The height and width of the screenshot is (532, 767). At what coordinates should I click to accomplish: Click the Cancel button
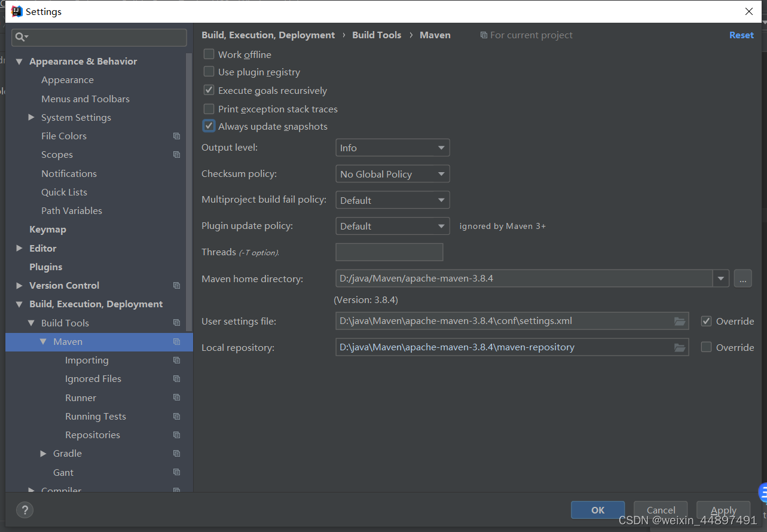pyautogui.click(x=661, y=510)
